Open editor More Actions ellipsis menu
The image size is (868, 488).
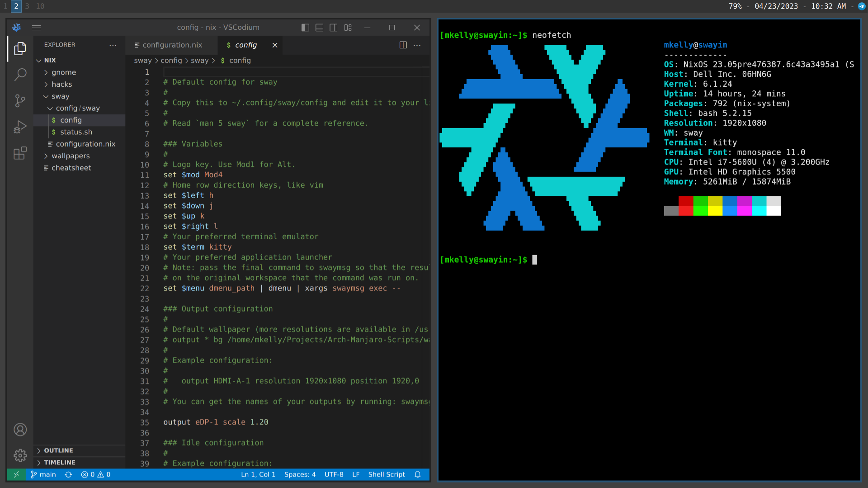tap(417, 45)
